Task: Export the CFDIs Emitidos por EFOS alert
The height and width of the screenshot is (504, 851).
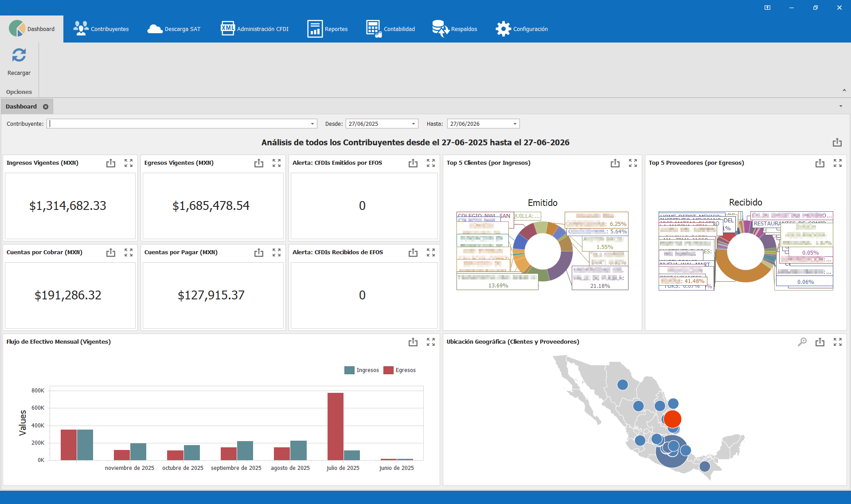Action: [x=413, y=163]
